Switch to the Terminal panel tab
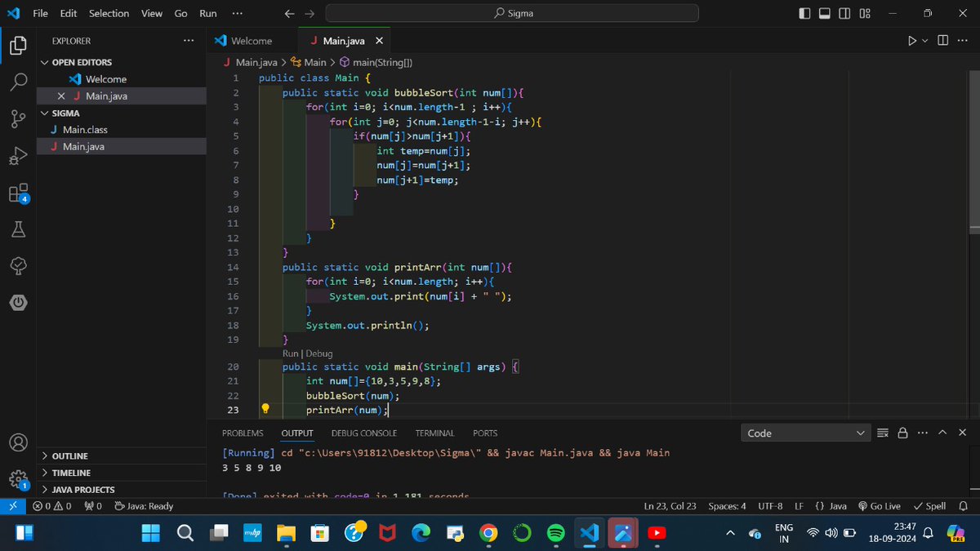980x551 pixels. coord(434,433)
